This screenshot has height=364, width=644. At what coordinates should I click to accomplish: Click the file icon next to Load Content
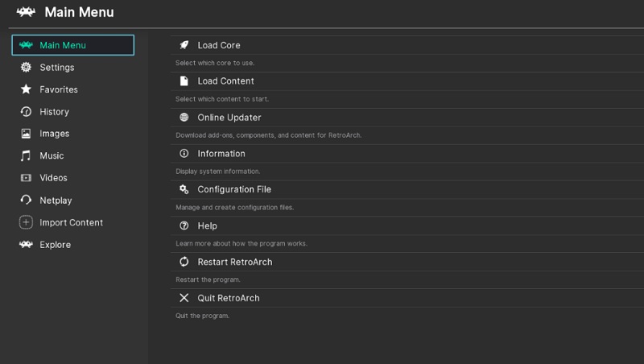coord(184,81)
